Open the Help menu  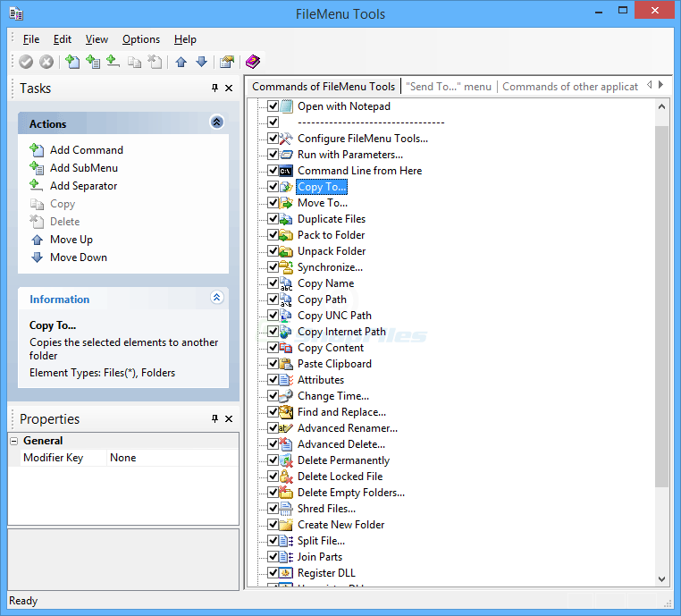[185, 39]
